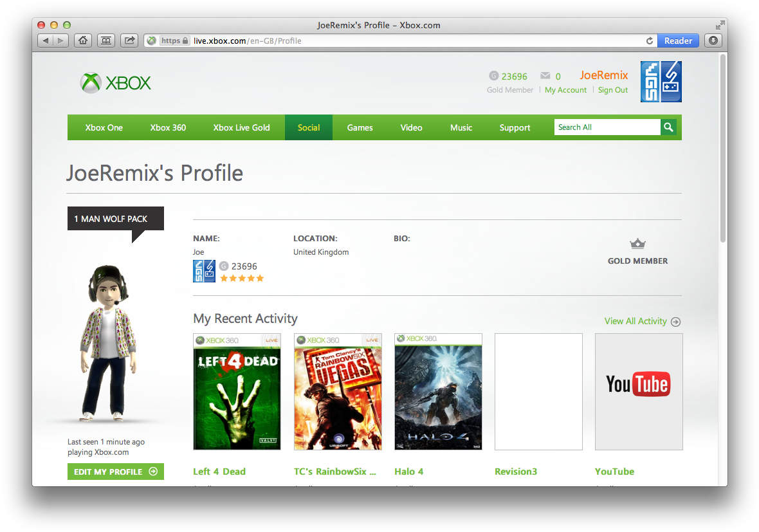This screenshot has width=759, height=532.
Task: Open the home page icon in toolbar
Action: [x=83, y=41]
